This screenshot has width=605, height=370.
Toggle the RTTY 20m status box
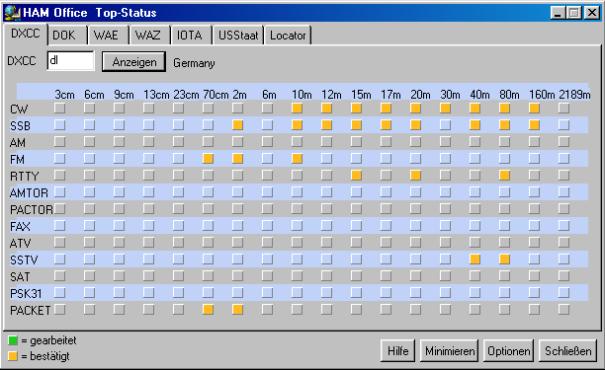[416, 175]
